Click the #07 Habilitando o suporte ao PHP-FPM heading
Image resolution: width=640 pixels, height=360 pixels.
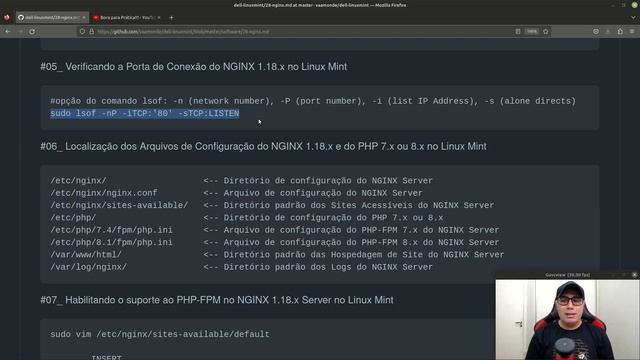tap(217, 300)
